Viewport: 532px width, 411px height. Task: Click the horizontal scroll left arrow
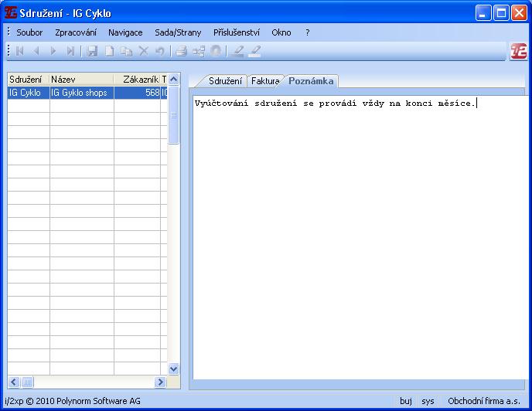14,382
